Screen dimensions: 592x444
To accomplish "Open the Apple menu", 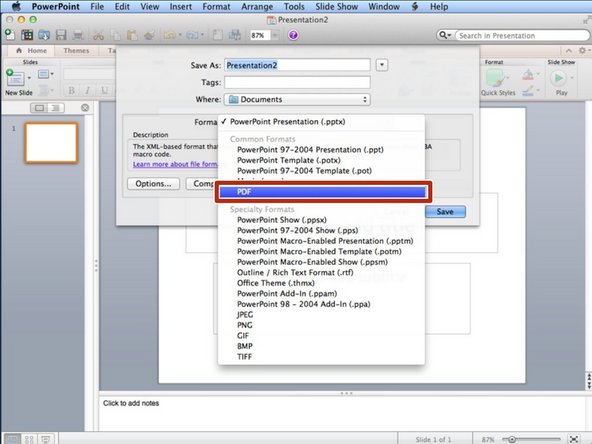I will click(x=16, y=6).
